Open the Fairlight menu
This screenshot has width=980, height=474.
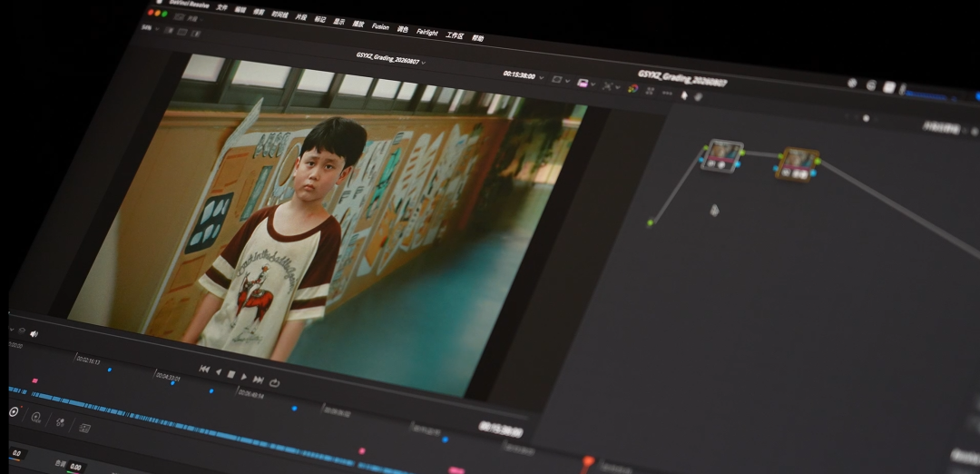click(x=426, y=33)
